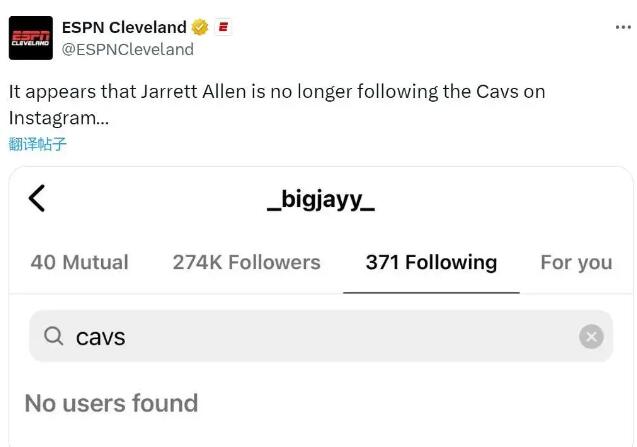This screenshot has height=447, width=637.
Task: Click the No users found message
Action: point(111,403)
